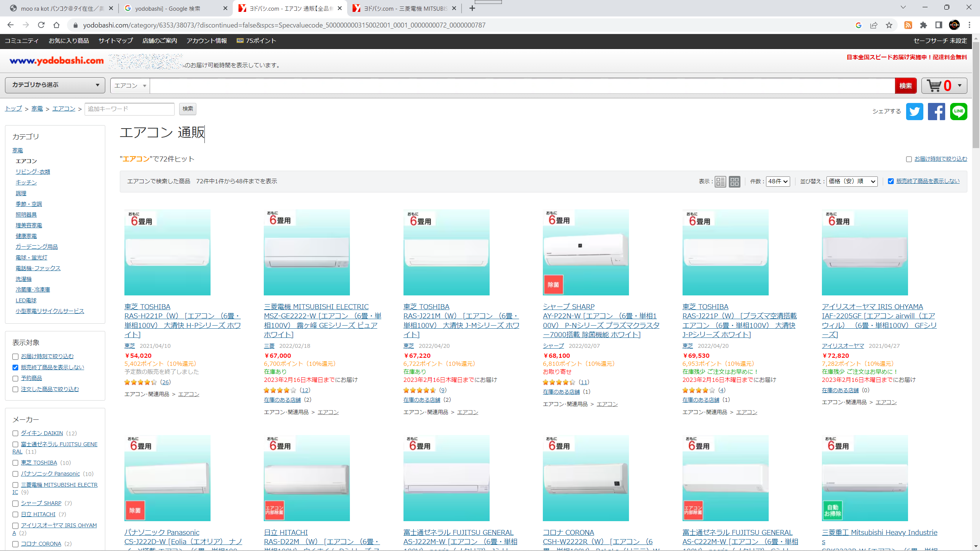Share this page on LINE
Image resolution: width=980 pixels, height=551 pixels.
tap(959, 111)
